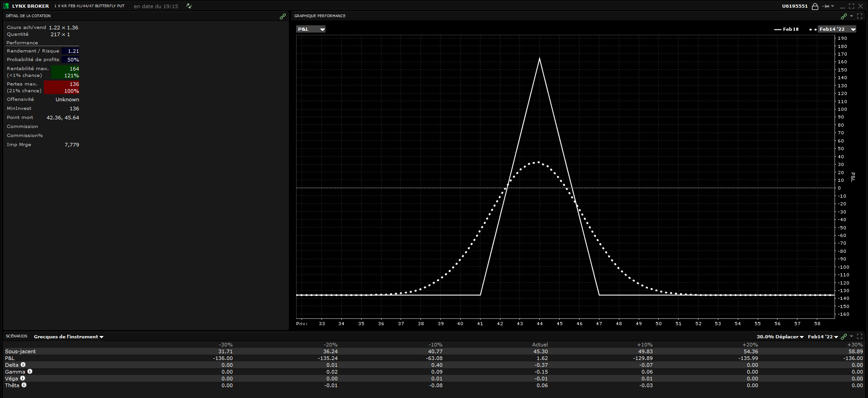
Task: Click the pin icon in the title bar
Action: point(826,6)
